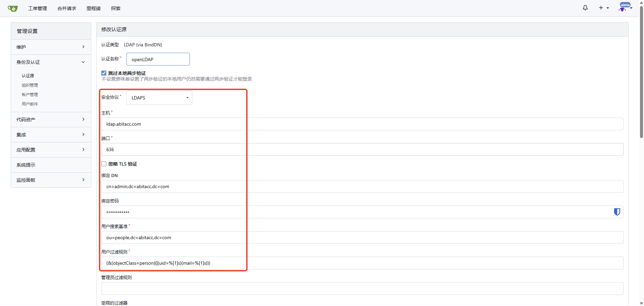
Task: Open the plus create menu
Action: click(603, 8)
